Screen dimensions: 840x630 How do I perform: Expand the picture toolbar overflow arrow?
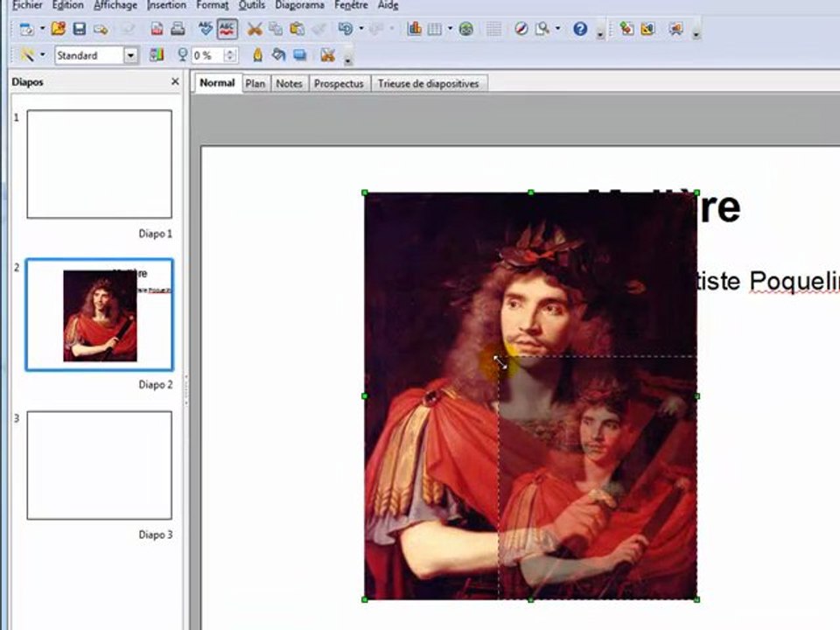[x=348, y=59]
